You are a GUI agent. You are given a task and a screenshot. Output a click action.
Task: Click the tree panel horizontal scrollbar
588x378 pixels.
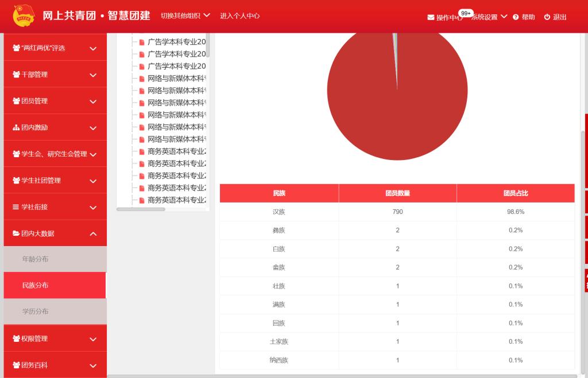point(141,209)
